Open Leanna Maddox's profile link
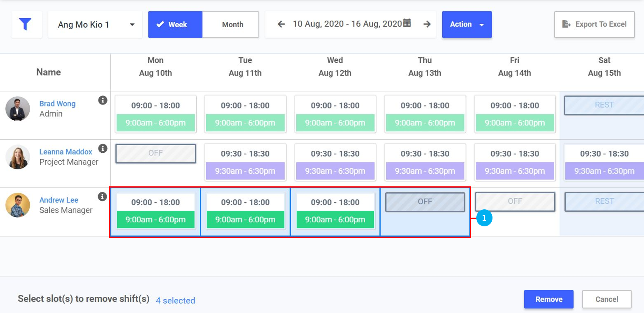 tap(66, 152)
